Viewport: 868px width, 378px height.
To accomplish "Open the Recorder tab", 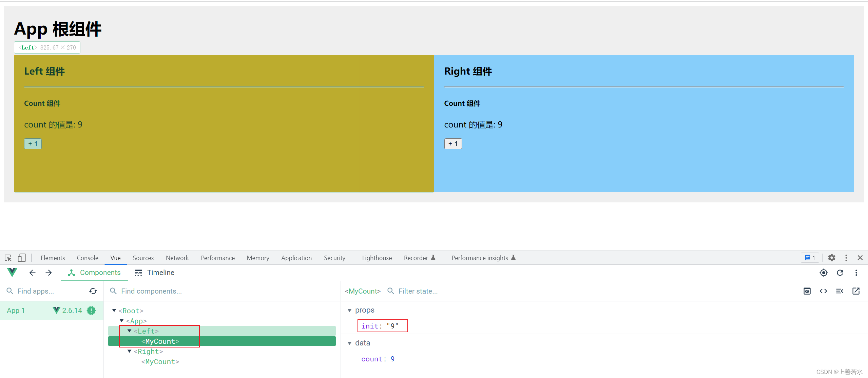I will coord(420,258).
